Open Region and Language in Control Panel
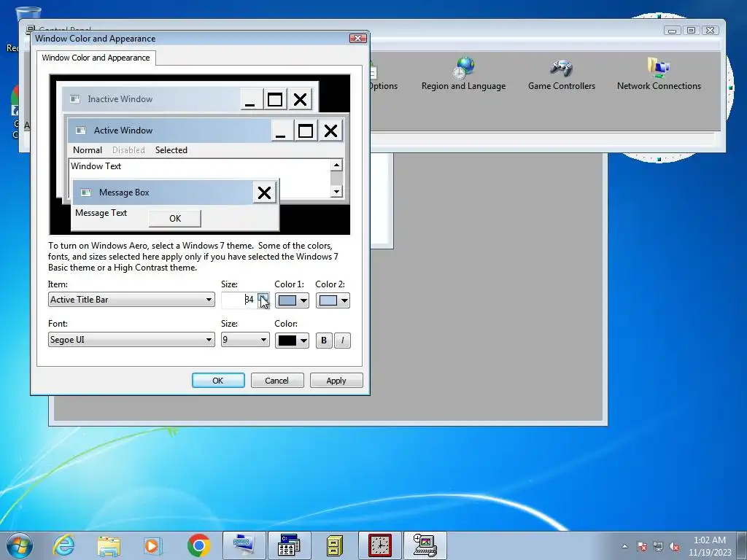The width and height of the screenshot is (747, 560). (463, 74)
